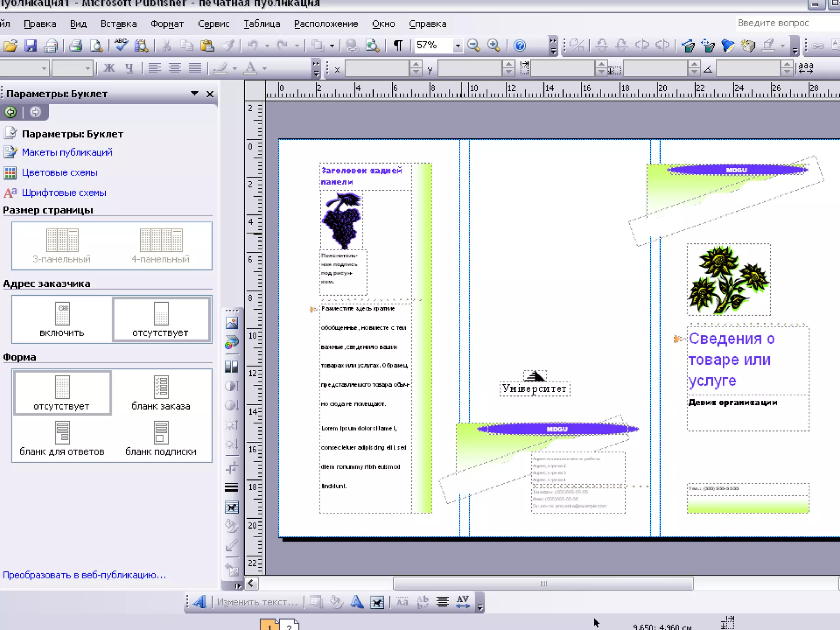Open Print Preview with the magnifier page icon

pos(96,46)
